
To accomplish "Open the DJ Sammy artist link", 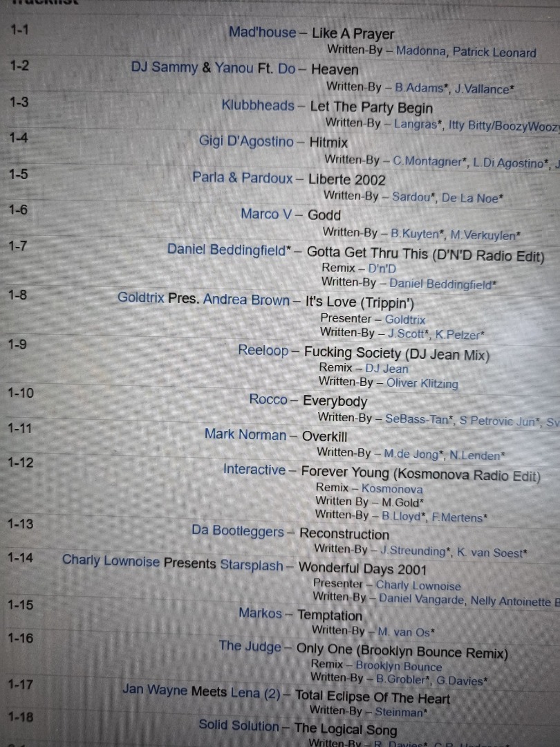I will (165, 67).
